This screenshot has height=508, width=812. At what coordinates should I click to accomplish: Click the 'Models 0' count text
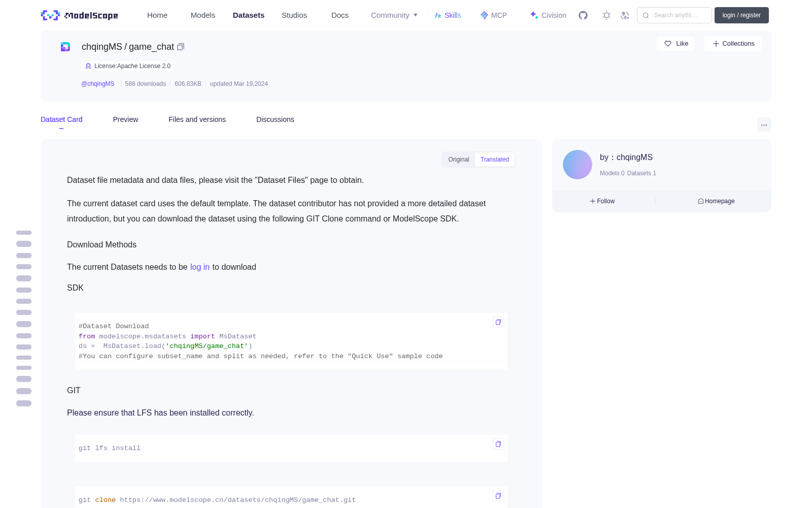612,173
